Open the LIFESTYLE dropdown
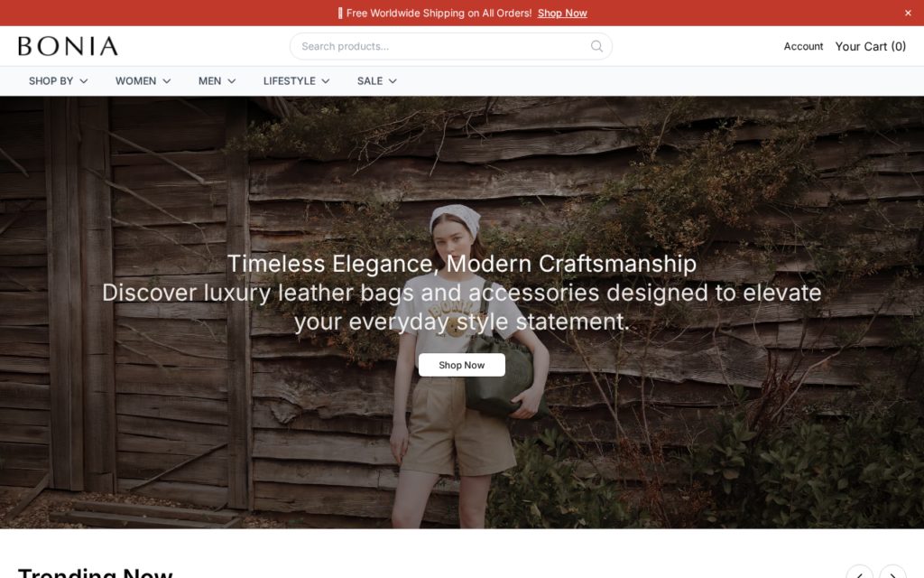This screenshot has width=924, height=578. coord(296,80)
